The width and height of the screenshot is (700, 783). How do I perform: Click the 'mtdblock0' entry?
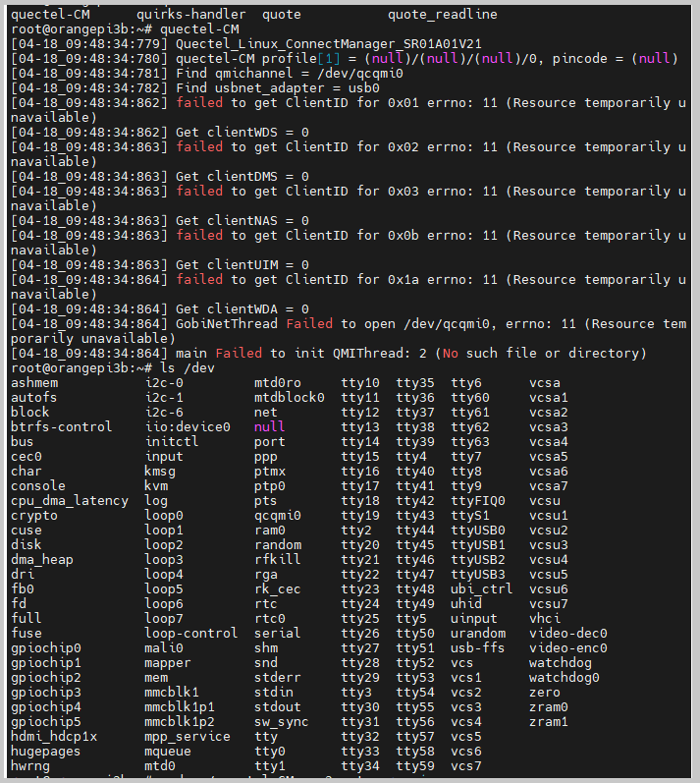tap(290, 398)
